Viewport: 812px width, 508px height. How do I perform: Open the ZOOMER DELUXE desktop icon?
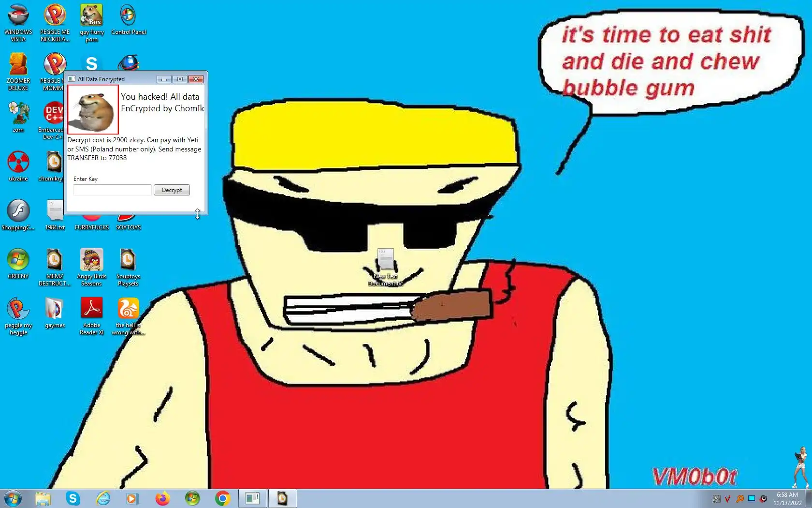(x=18, y=72)
